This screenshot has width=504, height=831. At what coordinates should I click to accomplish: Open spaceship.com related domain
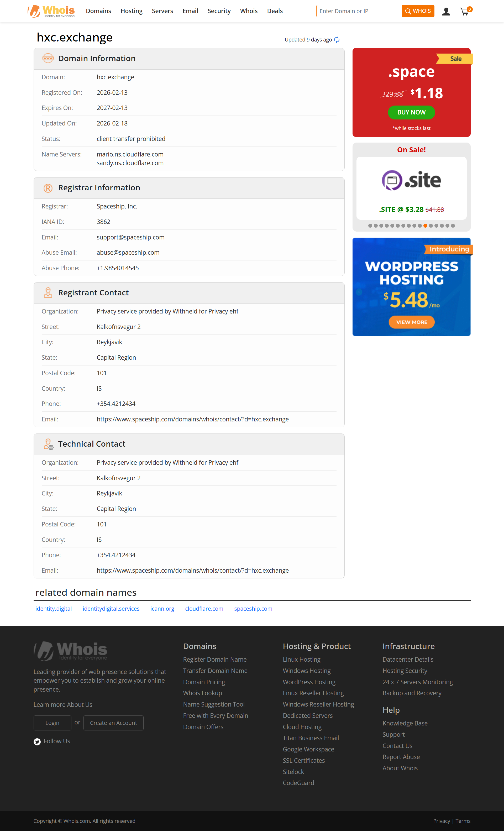(x=253, y=609)
